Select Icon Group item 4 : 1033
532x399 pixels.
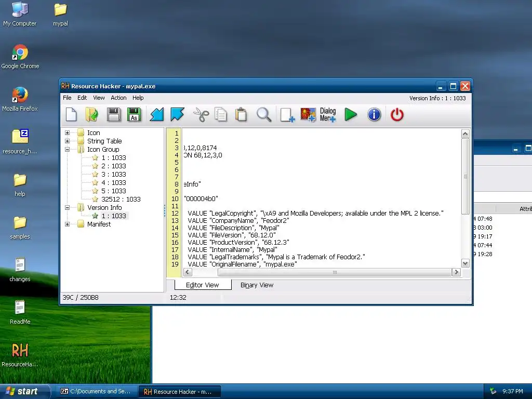coord(114,182)
